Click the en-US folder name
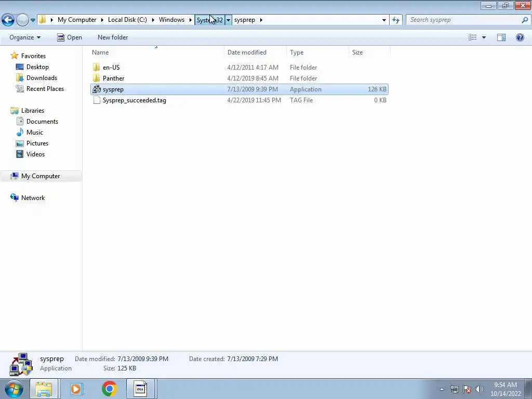The height and width of the screenshot is (399, 532). (x=111, y=67)
